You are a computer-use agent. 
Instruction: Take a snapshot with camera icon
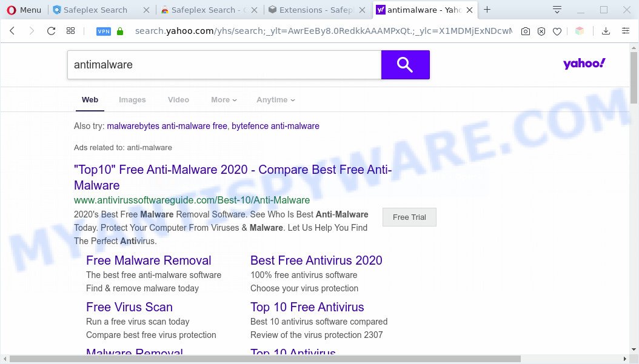pos(526,31)
